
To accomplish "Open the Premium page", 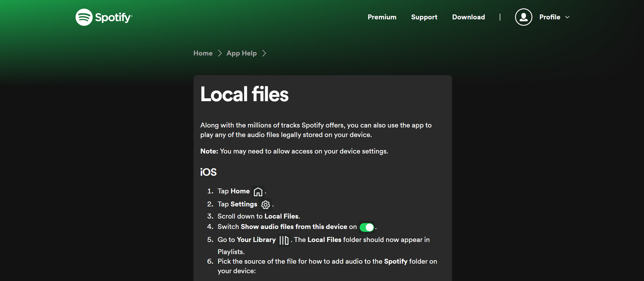I will pyautogui.click(x=382, y=17).
